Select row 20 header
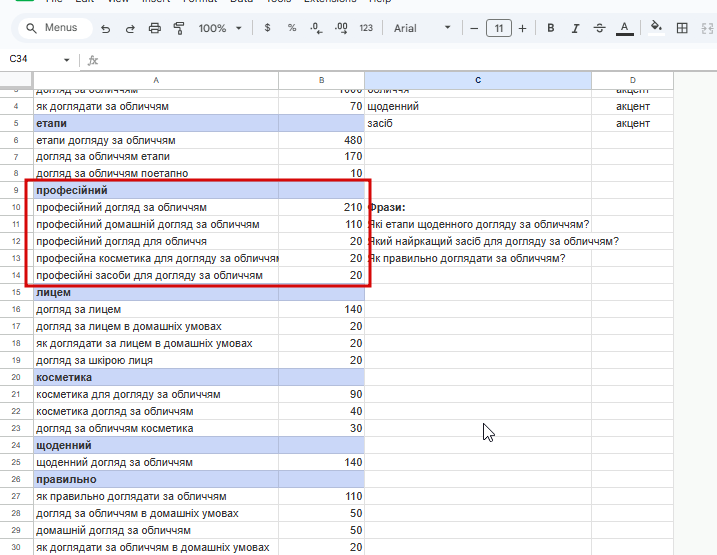This screenshot has height=555, width=717. pos(16,377)
